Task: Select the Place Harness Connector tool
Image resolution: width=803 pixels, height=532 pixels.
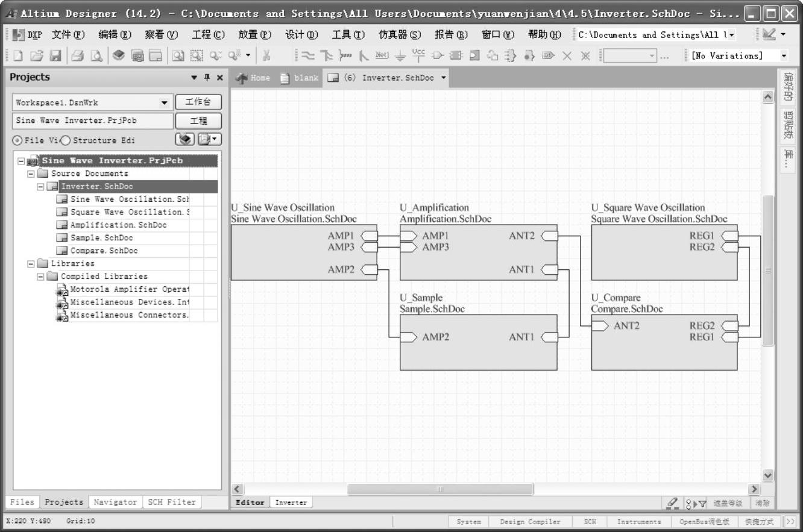Action: pyautogui.click(x=511, y=56)
